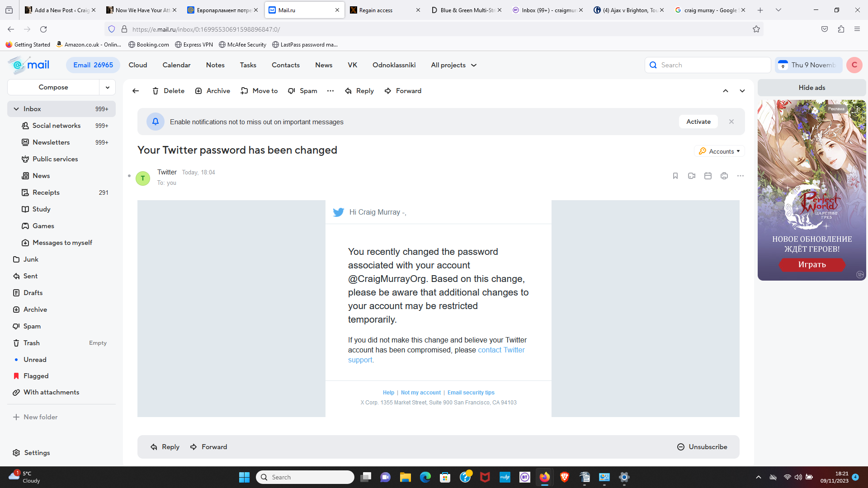This screenshot has width=868, height=488.
Task: Dismiss the notifications banner
Action: (731, 122)
